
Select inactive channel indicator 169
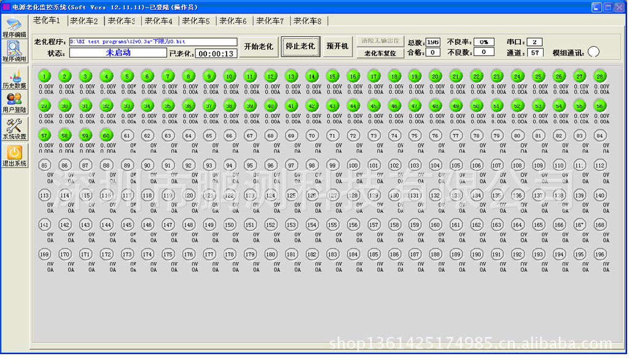[44, 254]
